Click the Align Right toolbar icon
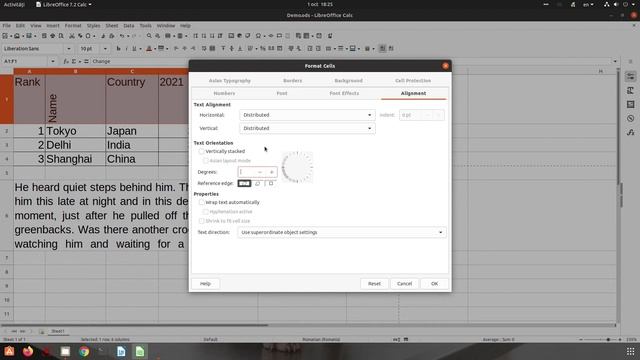Image resolution: width=640 pixels, height=360 pixels. pyautogui.click(x=193, y=49)
